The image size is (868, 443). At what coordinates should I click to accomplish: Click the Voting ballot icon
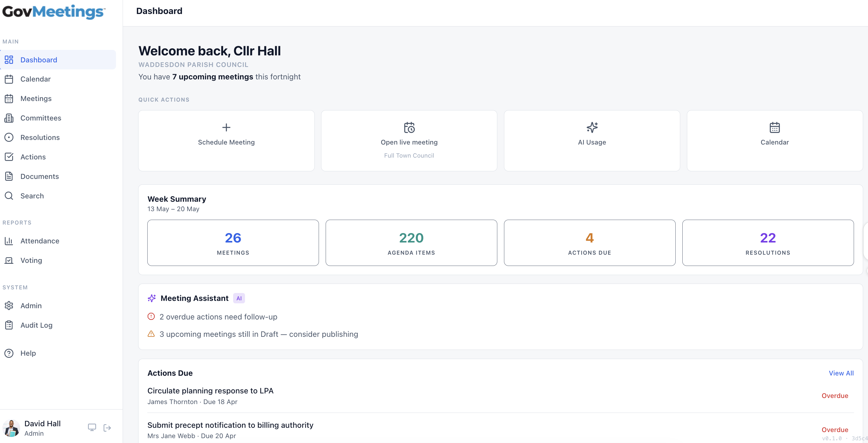pos(9,260)
